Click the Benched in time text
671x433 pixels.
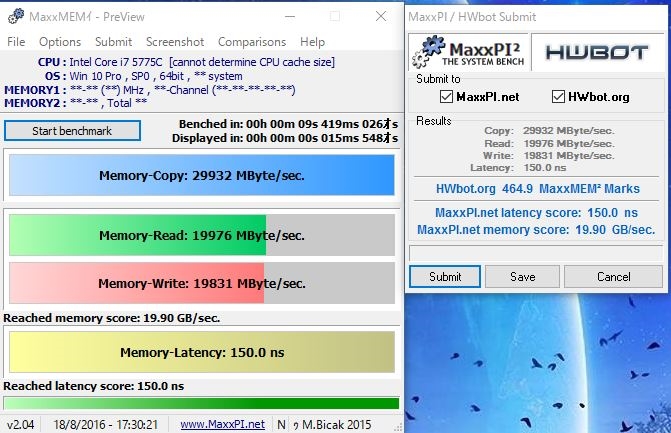coord(288,124)
